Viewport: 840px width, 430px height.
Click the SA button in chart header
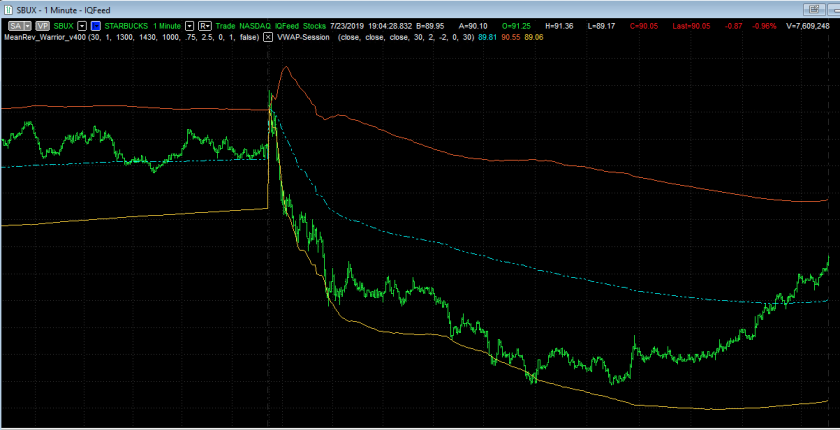(14, 23)
